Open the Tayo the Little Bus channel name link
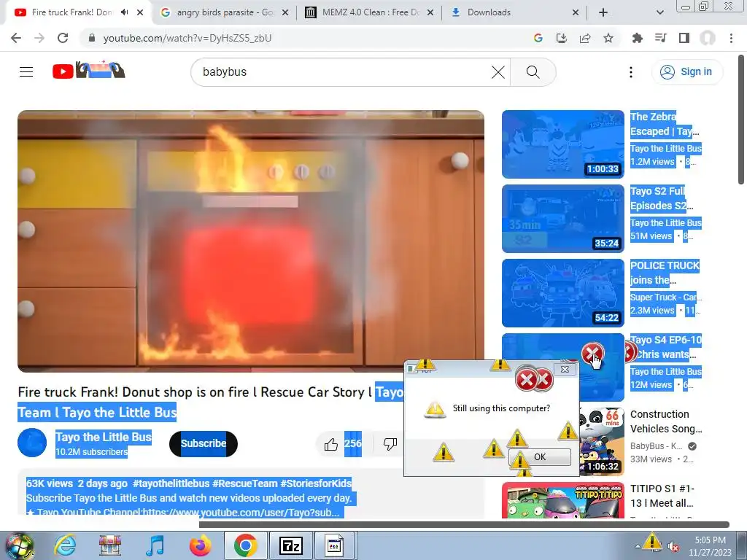Image resolution: width=747 pixels, height=560 pixels. [104, 437]
